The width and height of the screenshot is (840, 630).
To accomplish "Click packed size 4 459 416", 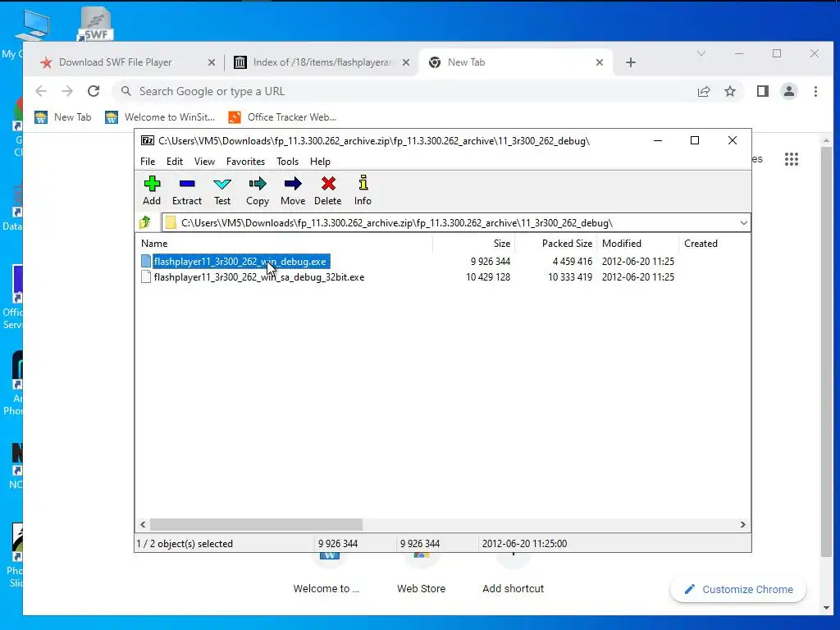I will pos(572,262).
